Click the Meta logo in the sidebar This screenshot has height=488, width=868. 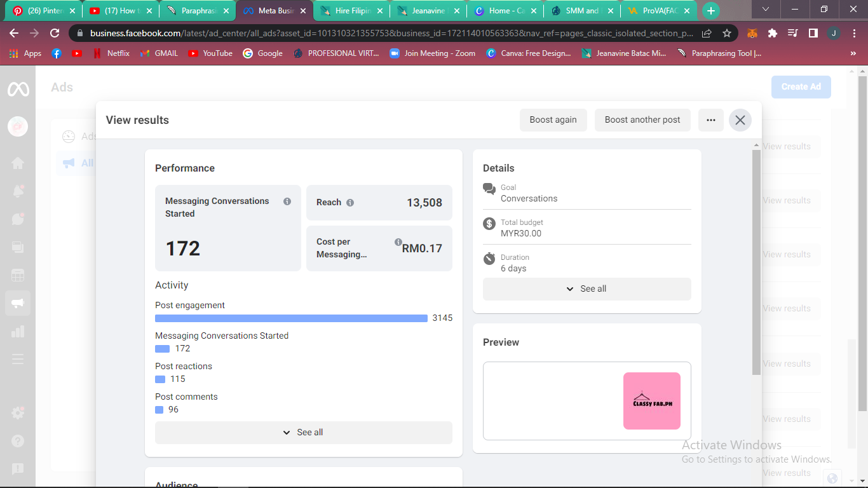point(18,90)
